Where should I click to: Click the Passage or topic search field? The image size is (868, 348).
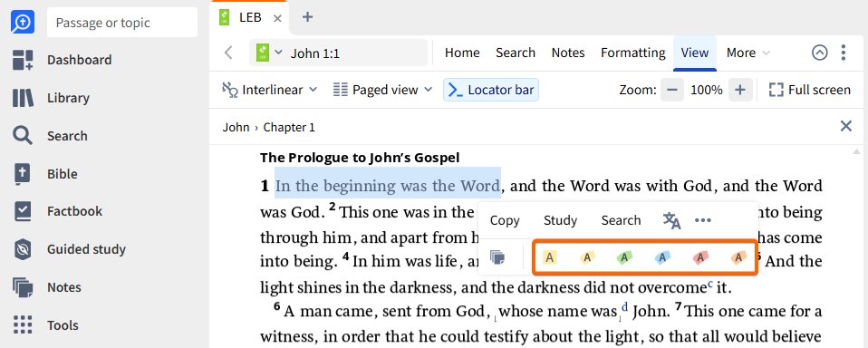click(122, 23)
